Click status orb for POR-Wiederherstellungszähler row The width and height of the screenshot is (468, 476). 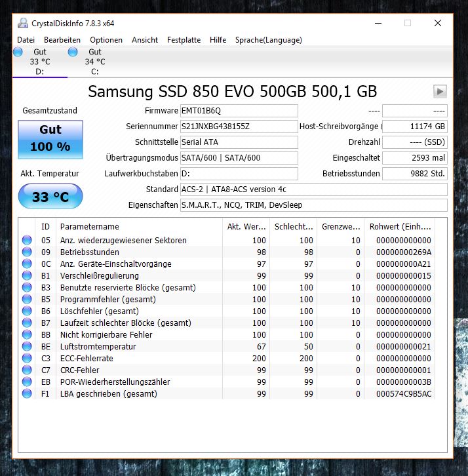[x=27, y=382]
